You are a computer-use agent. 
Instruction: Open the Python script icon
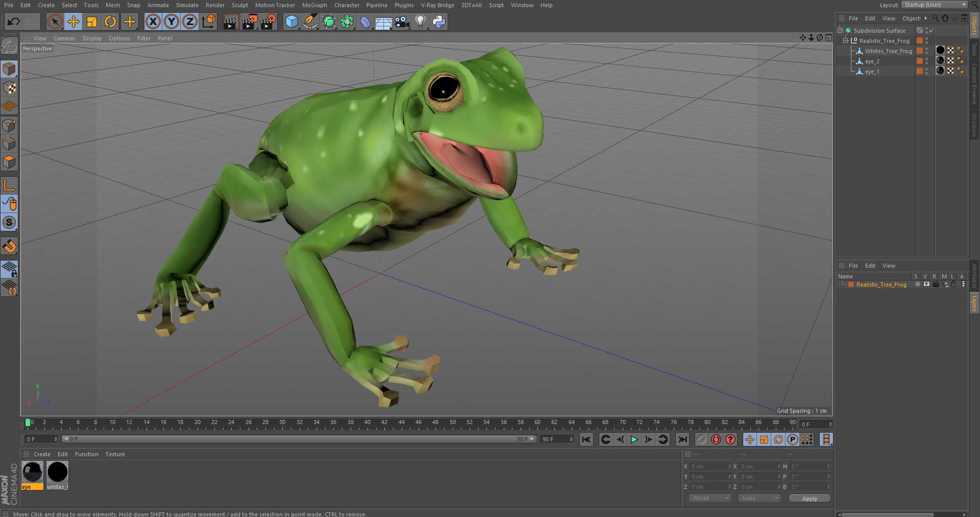(x=439, y=21)
